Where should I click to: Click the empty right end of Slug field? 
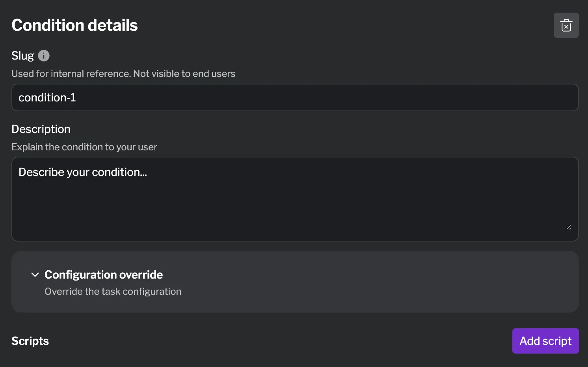point(512,97)
